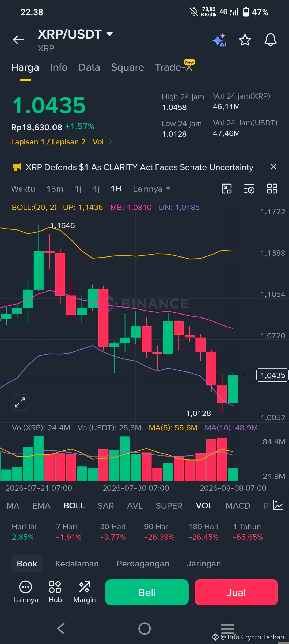Enable the SUPER indicator
The height and width of the screenshot is (644, 289).
169,506
